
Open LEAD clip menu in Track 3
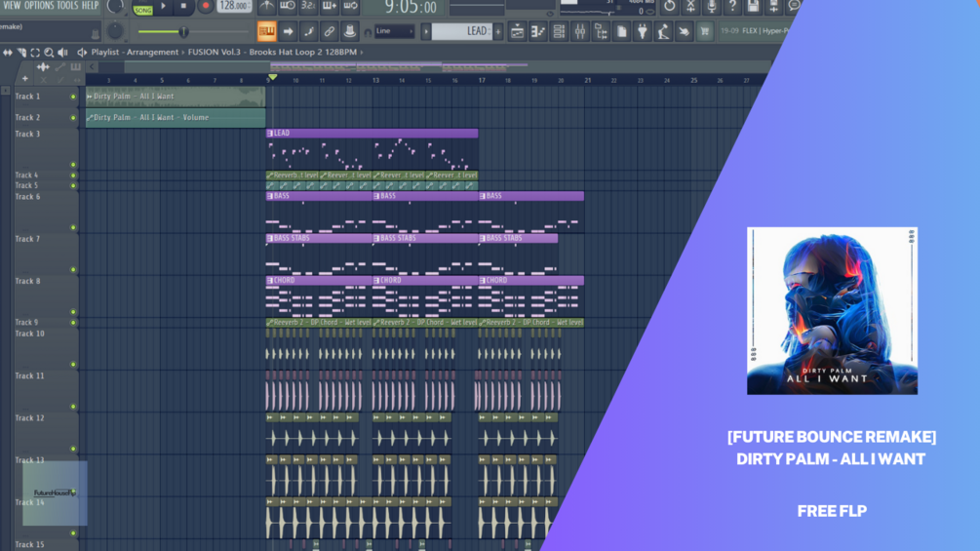pos(270,133)
